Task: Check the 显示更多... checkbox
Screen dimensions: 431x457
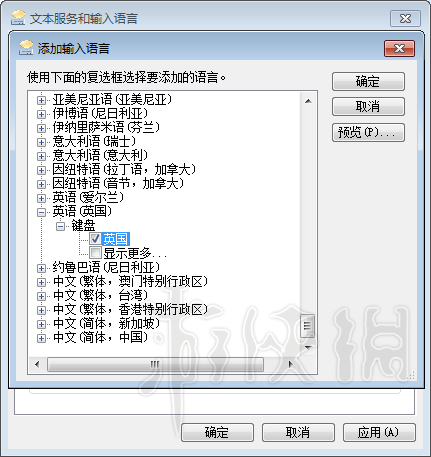Action: [x=95, y=253]
